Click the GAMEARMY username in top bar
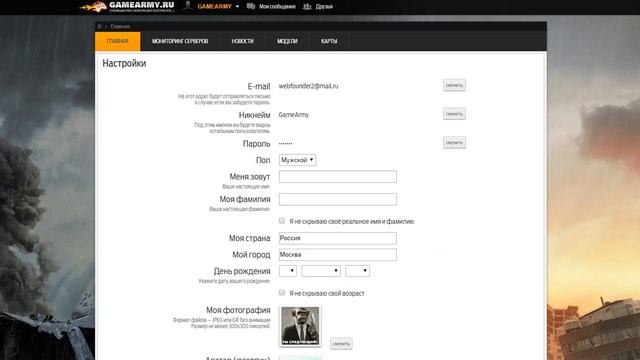640x360 pixels. tap(214, 7)
